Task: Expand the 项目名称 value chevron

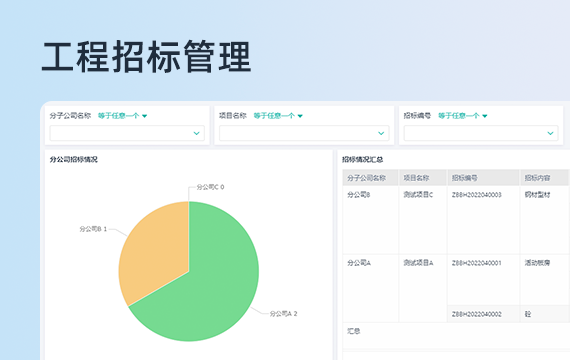Action: point(381,133)
